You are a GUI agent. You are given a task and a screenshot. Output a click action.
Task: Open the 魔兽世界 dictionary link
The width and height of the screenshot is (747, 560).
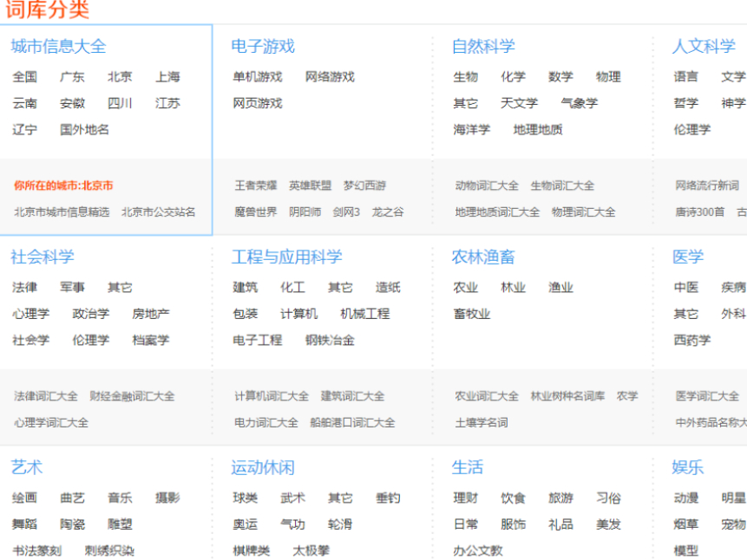point(256,212)
